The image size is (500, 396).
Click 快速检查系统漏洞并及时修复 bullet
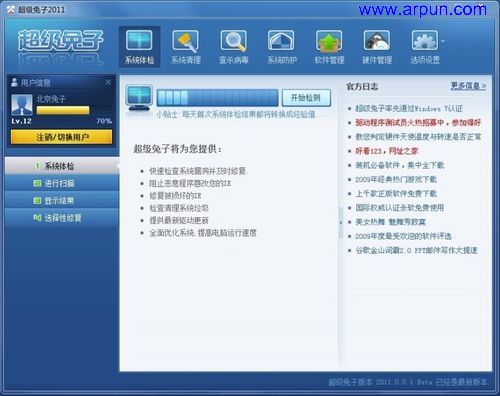[197, 171]
